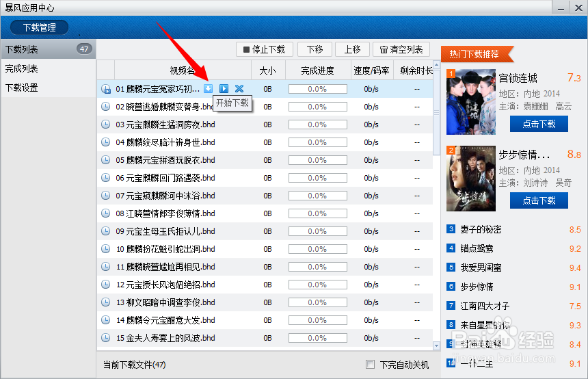This screenshot has height=379, width=588.
Task: Minimize the 暴风应用中心 window
Action: coord(561,8)
